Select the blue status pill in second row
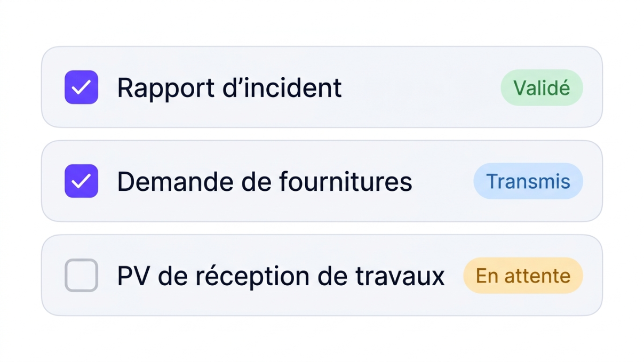The height and width of the screenshot is (362, 644). click(528, 181)
